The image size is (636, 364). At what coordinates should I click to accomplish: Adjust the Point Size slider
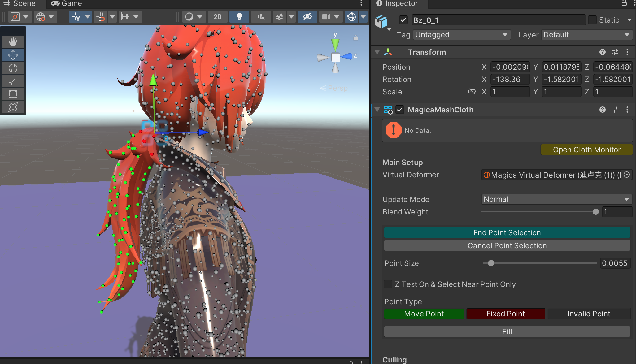point(491,263)
